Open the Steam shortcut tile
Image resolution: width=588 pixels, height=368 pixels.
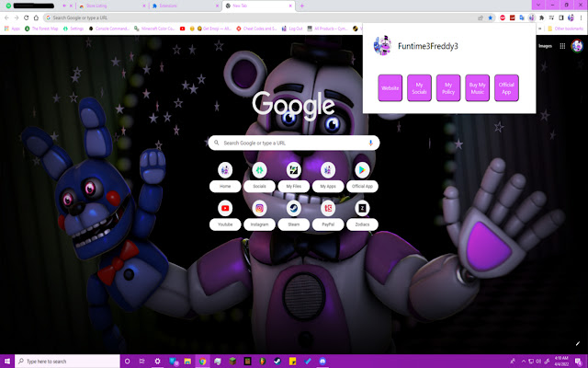(x=294, y=208)
